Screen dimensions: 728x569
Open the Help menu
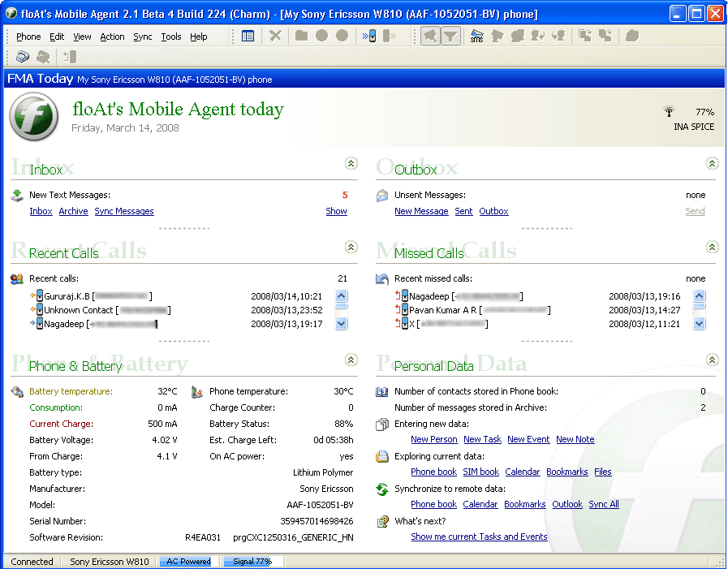pyautogui.click(x=198, y=37)
